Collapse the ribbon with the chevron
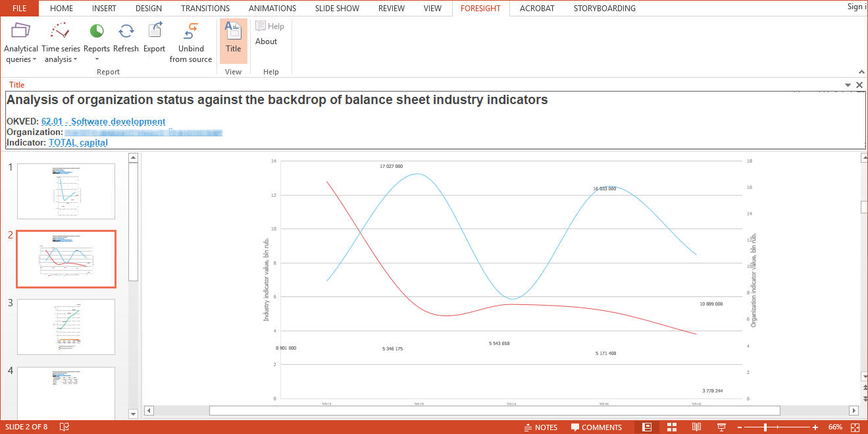868x434 pixels. 861,72
